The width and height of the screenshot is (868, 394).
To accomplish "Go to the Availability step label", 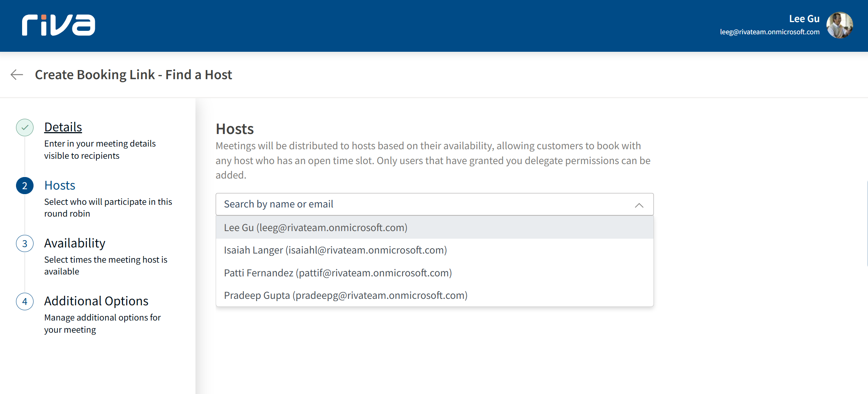I will (75, 243).
